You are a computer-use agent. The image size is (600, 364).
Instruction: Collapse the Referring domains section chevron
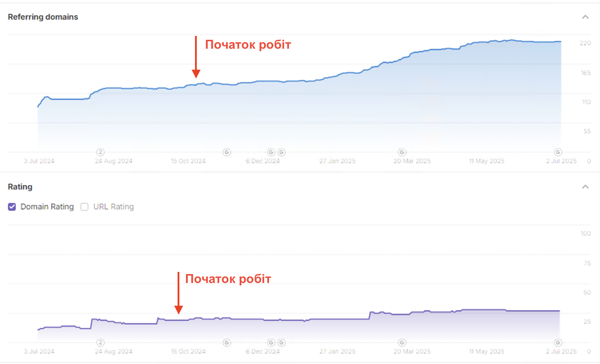[x=585, y=17]
